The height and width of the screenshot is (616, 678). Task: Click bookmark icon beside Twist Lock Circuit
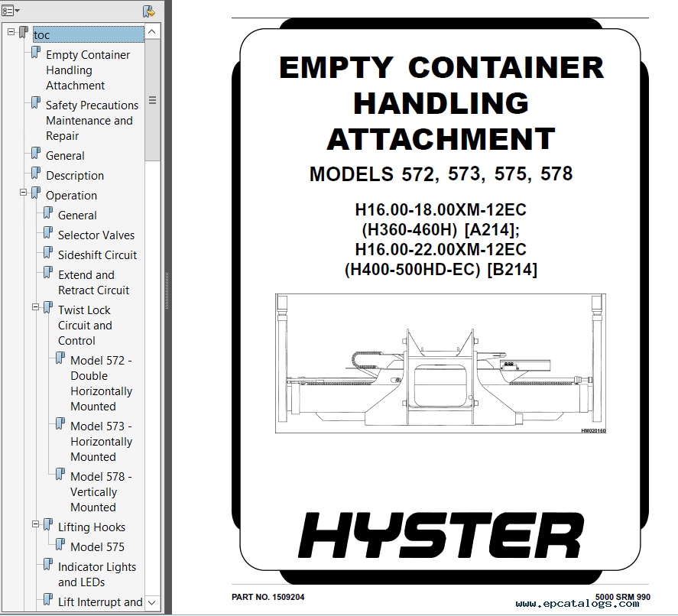click(48, 307)
